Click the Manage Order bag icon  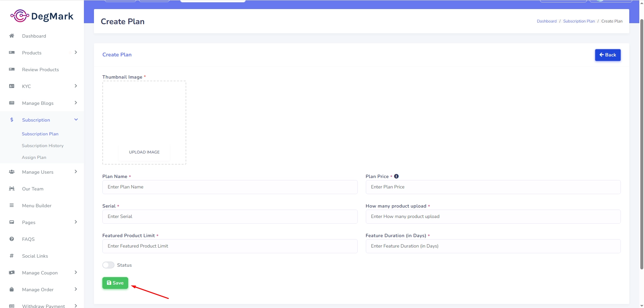(x=12, y=289)
